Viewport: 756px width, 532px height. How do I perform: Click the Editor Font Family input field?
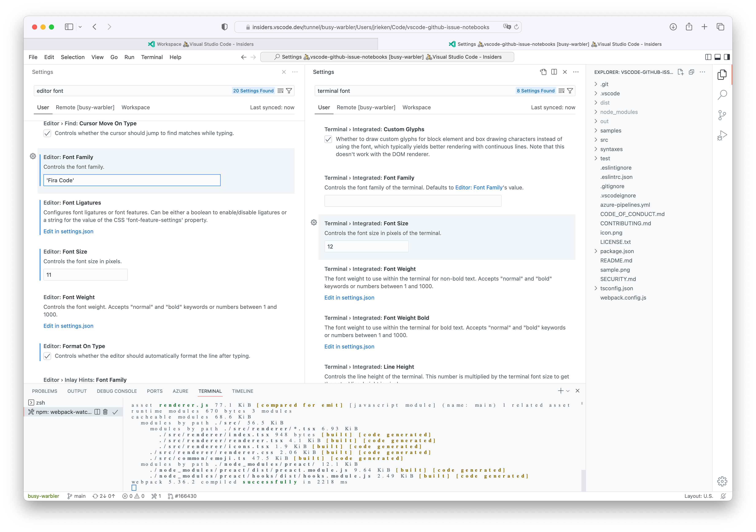tap(132, 180)
